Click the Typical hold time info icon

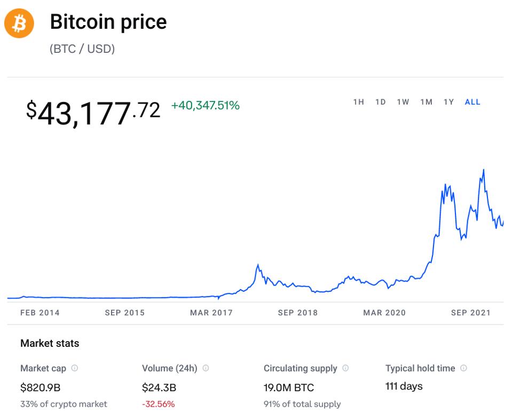(463, 368)
